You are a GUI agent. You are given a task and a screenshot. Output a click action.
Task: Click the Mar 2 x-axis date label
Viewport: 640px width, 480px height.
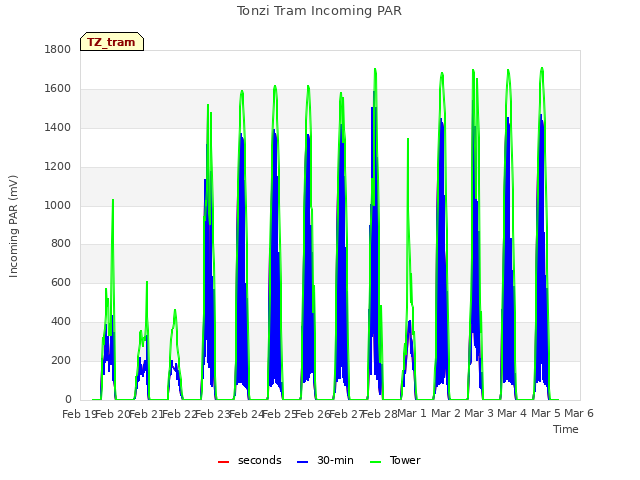point(446,413)
